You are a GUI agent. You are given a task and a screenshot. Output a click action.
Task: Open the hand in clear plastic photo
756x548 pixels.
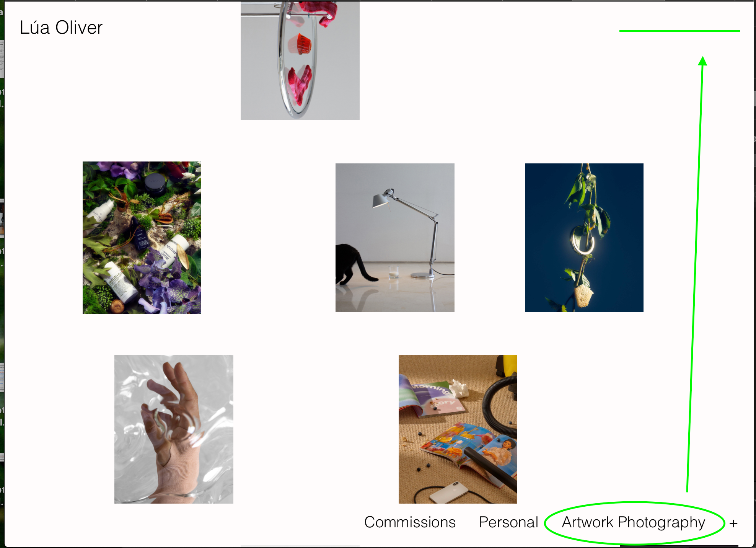[x=174, y=429]
